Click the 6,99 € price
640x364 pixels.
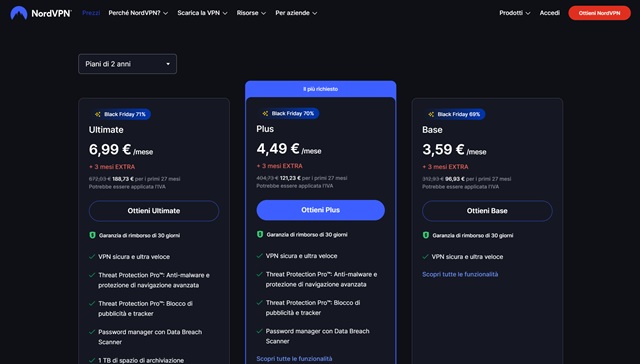(x=110, y=150)
